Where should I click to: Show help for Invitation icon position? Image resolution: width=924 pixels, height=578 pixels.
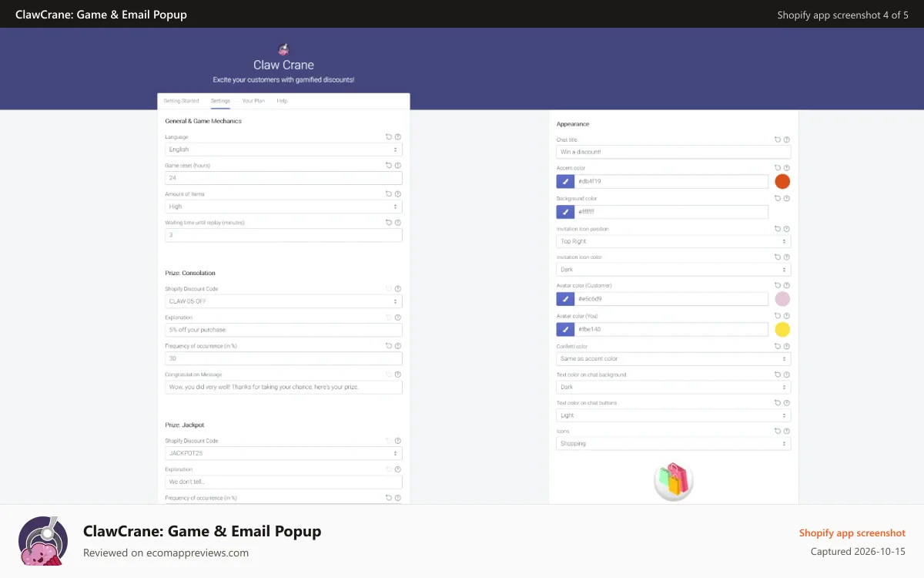tap(787, 229)
